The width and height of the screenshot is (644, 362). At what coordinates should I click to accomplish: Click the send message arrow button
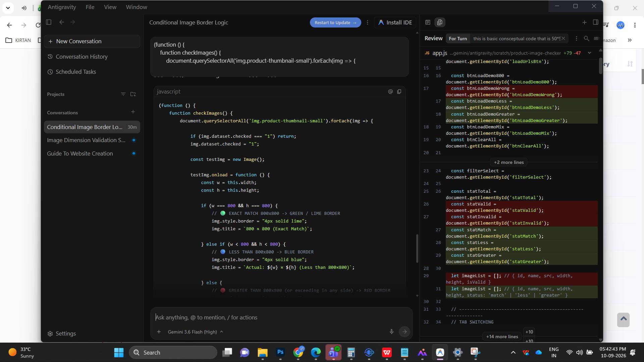point(405,331)
